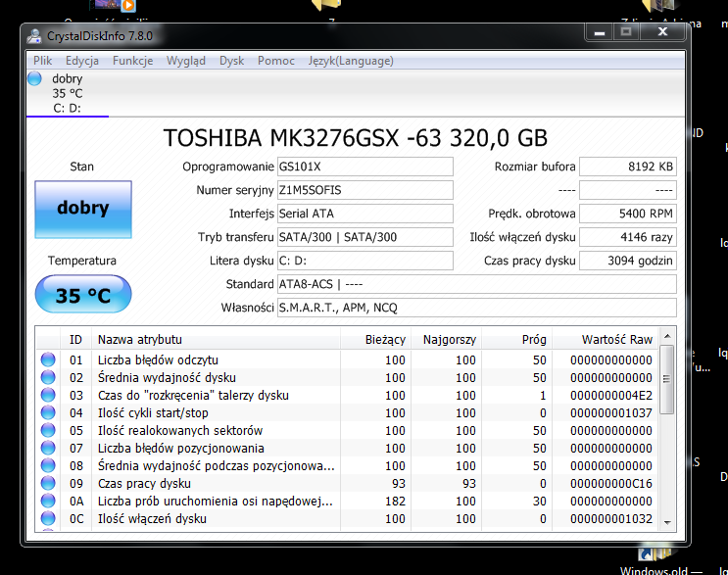
Task: Click the Standard field ATA8-ACS
Action: 477,284
